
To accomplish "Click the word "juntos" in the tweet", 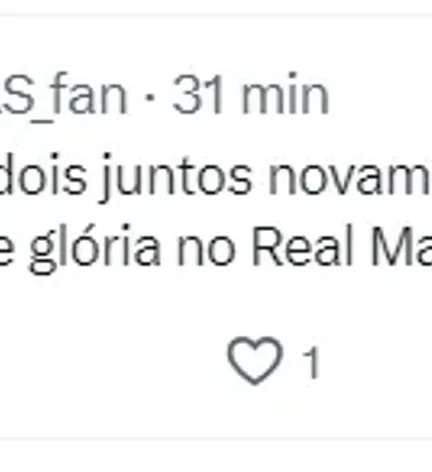I will coord(176,177).
